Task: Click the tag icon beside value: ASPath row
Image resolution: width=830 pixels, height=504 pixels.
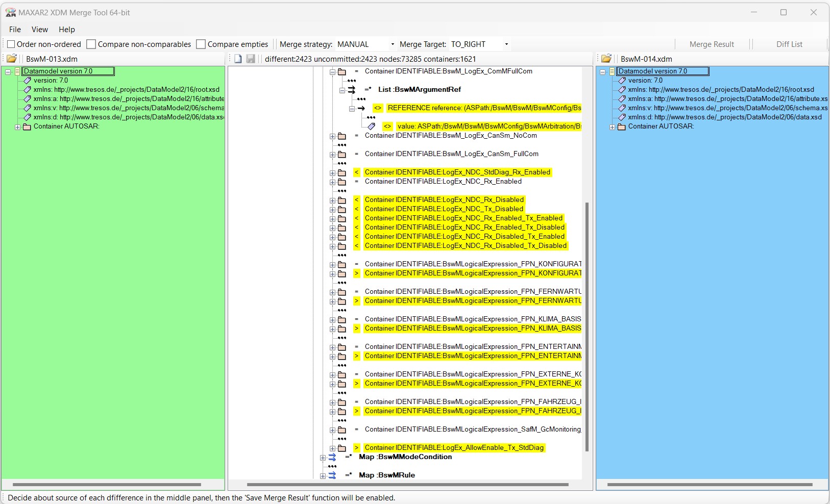Action: tap(371, 127)
